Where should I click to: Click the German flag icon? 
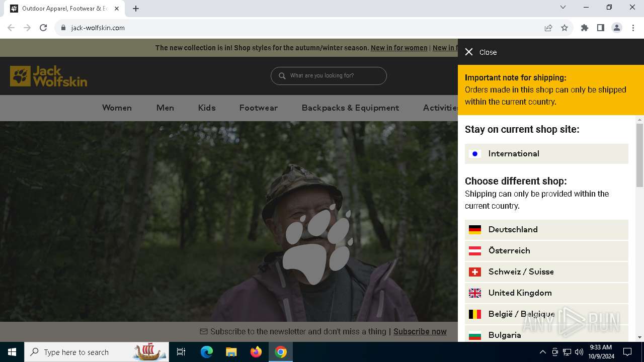(x=475, y=230)
